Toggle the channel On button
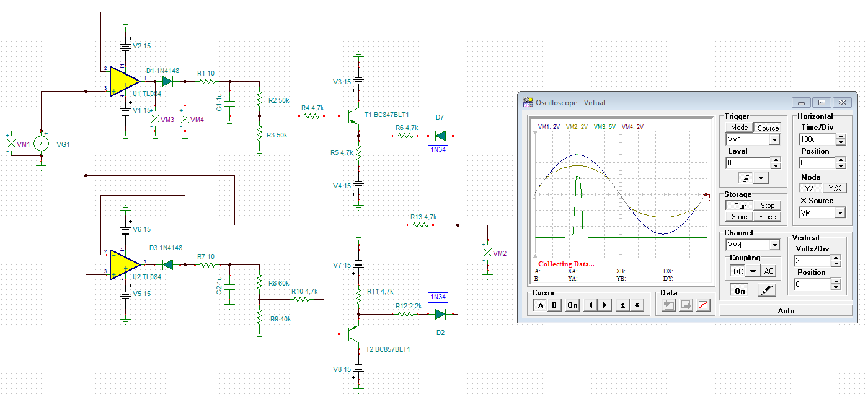 (740, 290)
